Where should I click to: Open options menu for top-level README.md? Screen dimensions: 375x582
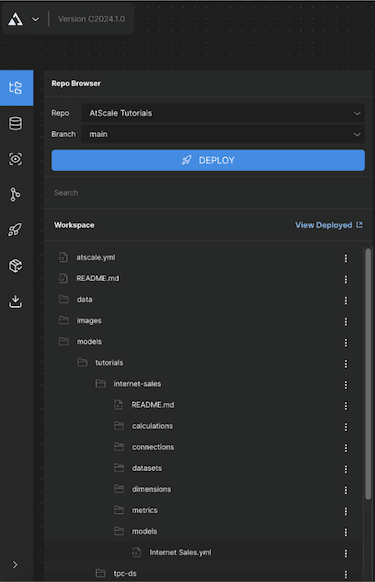coord(346,279)
